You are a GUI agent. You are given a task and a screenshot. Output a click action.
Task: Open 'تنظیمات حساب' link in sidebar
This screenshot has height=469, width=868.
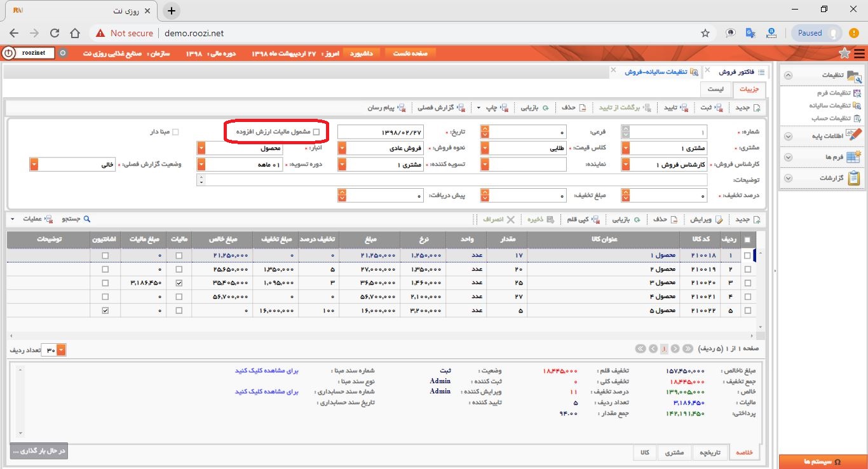(836, 118)
